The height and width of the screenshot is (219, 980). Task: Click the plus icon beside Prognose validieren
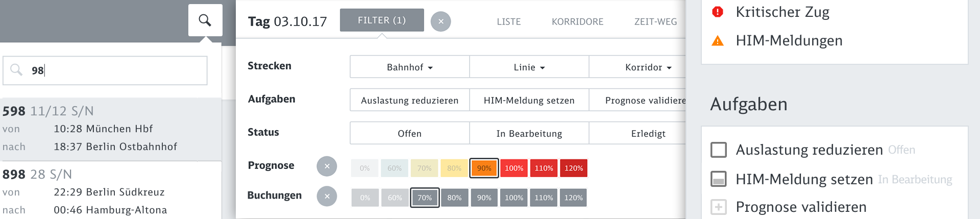[x=719, y=207]
